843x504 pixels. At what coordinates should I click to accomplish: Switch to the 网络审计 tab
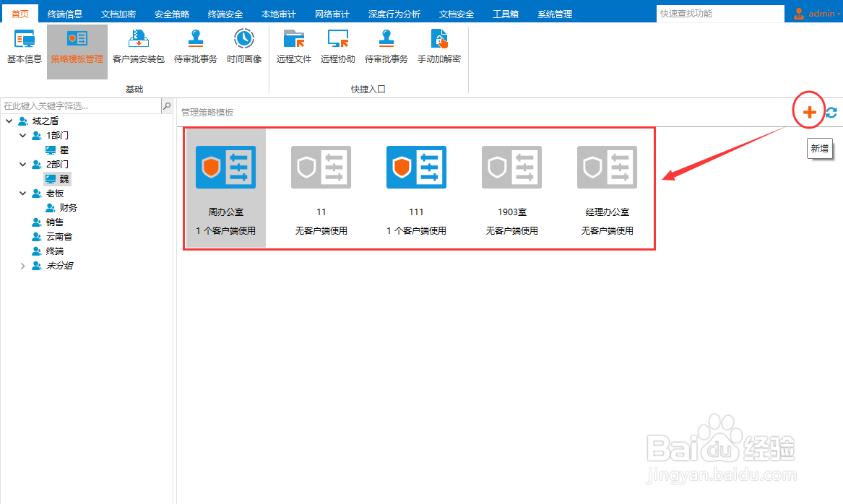click(x=332, y=14)
